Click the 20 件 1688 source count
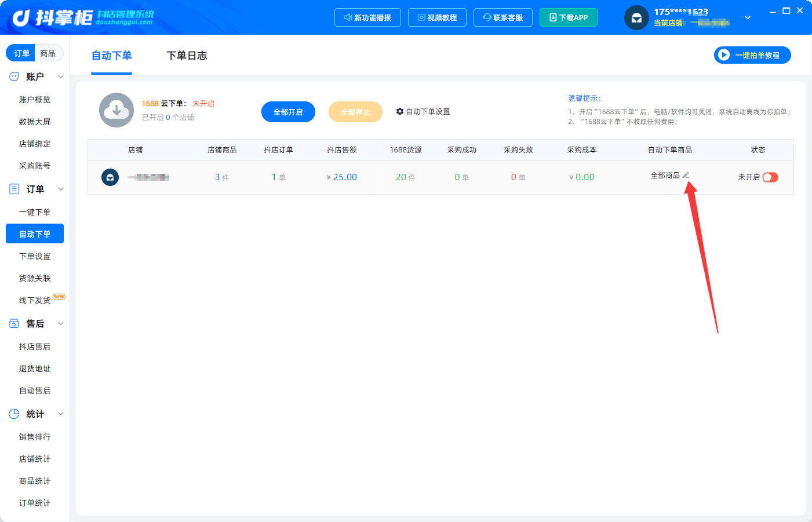 tap(406, 177)
